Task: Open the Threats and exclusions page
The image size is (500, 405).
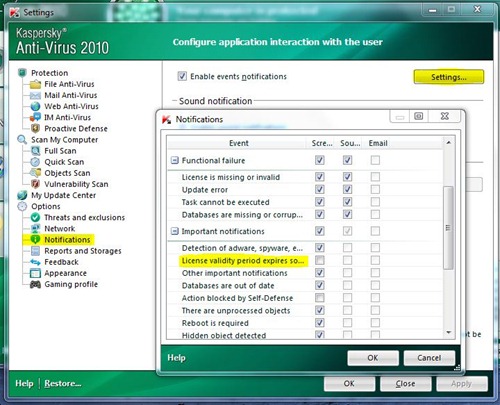Action: point(85,217)
